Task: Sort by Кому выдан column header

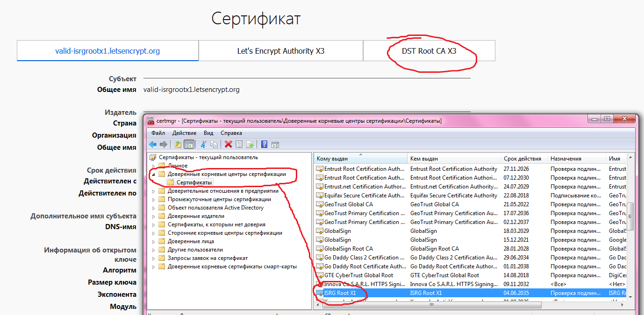Action: 360,159
